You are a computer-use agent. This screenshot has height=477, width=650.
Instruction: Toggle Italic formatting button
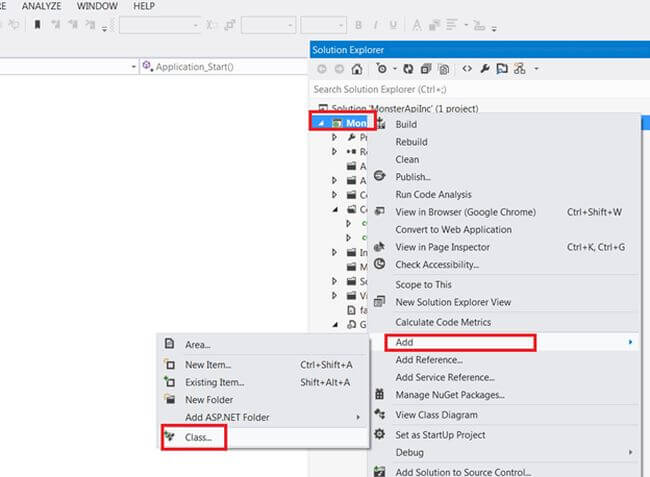(x=376, y=25)
